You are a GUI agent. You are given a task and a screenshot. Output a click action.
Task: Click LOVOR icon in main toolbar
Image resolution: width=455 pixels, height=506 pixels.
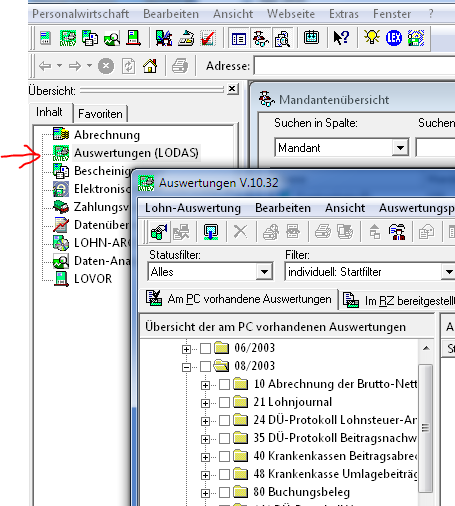click(x=134, y=38)
